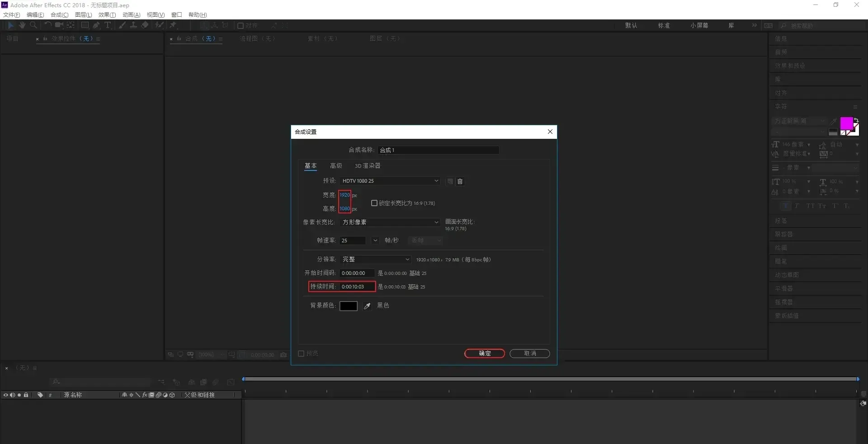The image size is (868, 444).
Task: Switch to the 小屏幕 workspace
Action: coord(699,26)
